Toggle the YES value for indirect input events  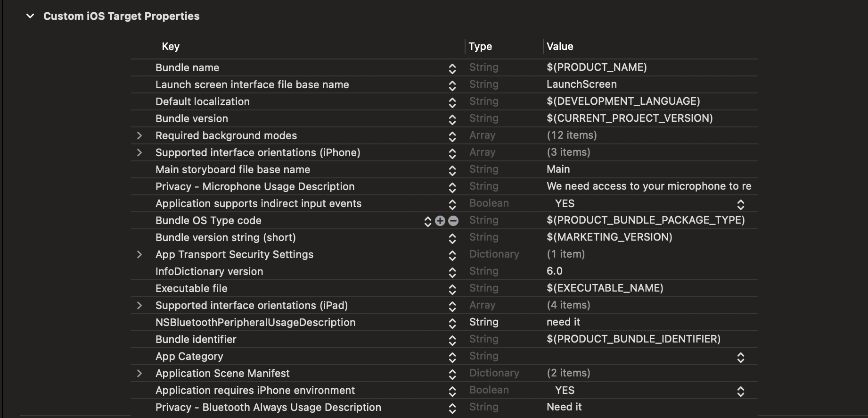(740, 204)
